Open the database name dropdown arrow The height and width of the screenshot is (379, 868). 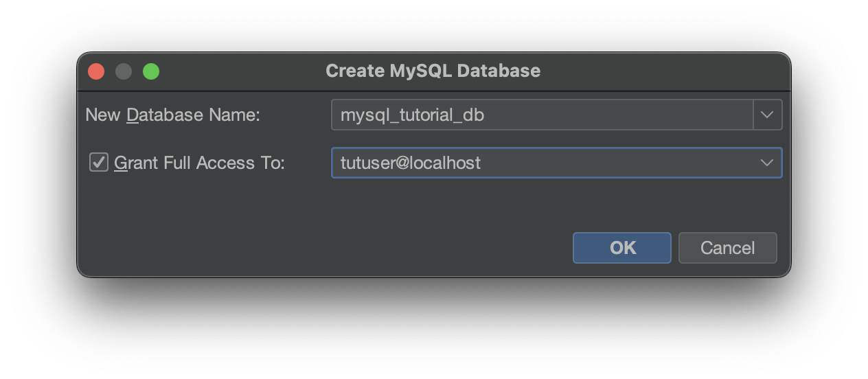click(768, 115)
